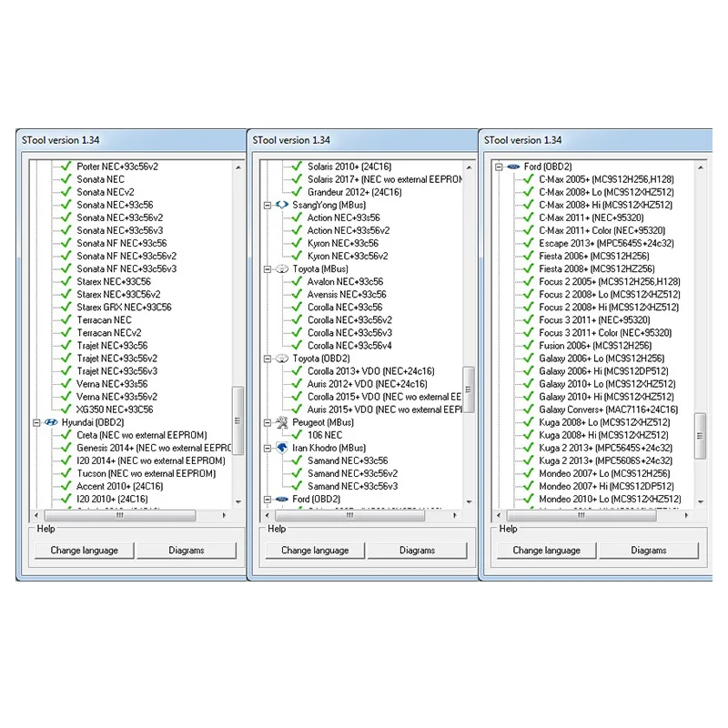Click horizontal scrollbar thumb in left window
Screen dimensions: 728x728
[120, 515]
